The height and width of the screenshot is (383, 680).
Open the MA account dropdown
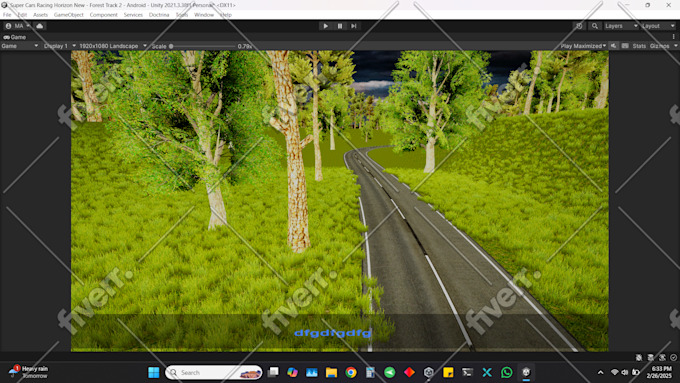[x=18, y=26]
